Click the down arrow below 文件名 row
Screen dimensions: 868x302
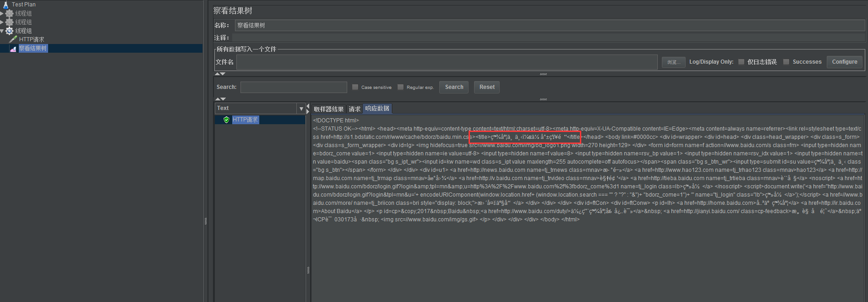pyautogui.click(x=223, y=74)
